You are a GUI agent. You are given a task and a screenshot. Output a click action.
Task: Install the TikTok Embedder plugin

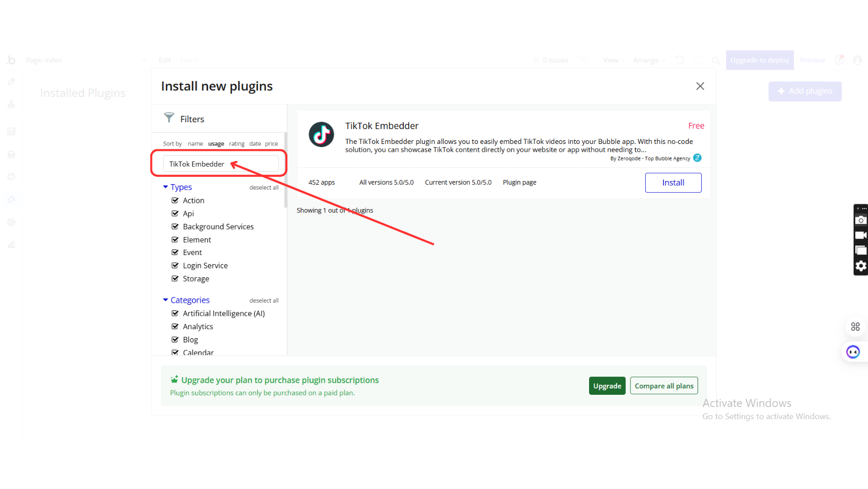(673, 183)
